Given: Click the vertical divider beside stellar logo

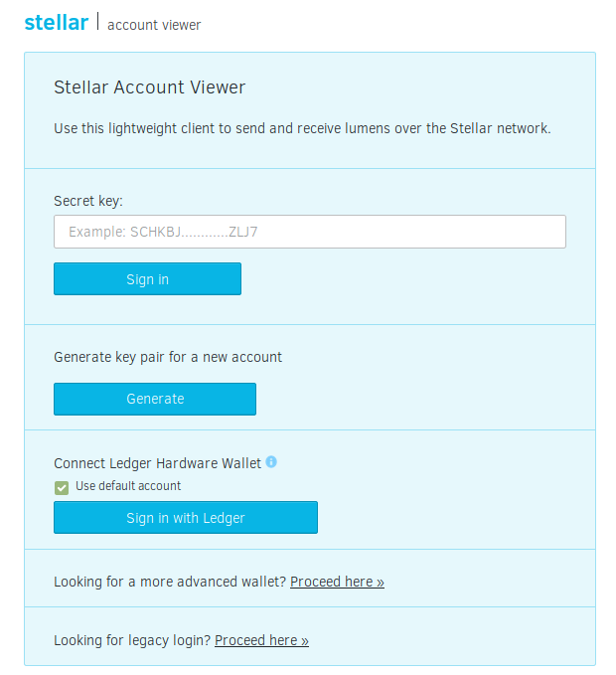Looking at the screenshot, I should point(98,21).
